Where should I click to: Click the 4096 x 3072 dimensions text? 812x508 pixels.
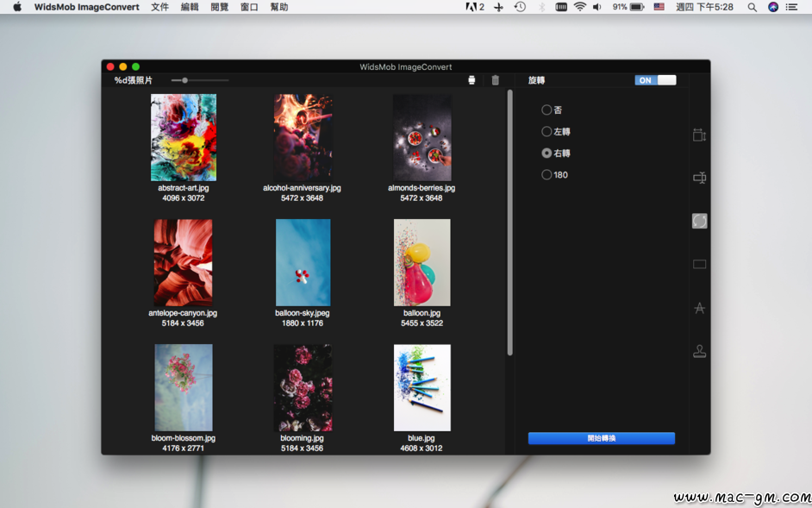click(184, 198)
